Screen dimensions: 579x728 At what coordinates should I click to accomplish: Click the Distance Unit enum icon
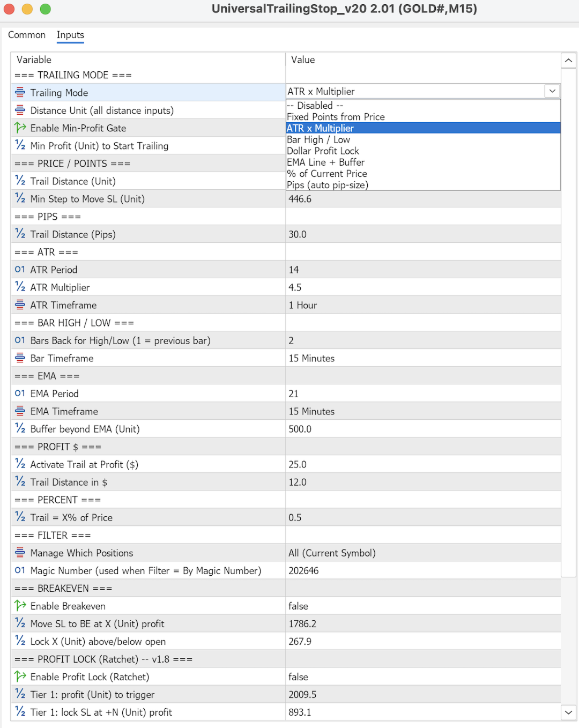pyautogui.click(x=20, y=110)
